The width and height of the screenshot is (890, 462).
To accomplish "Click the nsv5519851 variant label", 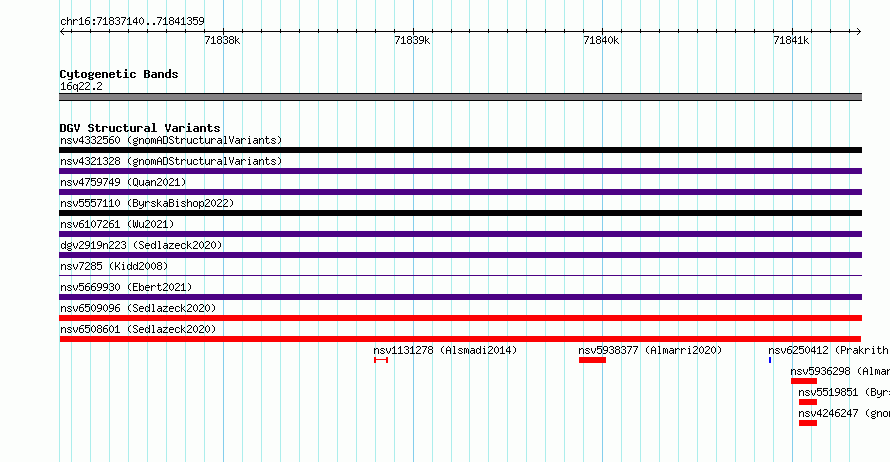I will click(844, 392).
